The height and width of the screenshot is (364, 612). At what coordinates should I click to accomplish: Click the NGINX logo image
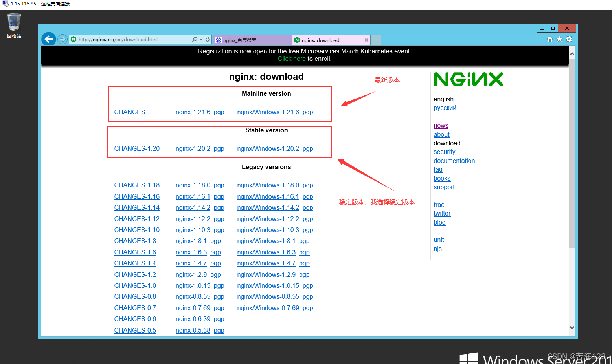tap(469, 79)
